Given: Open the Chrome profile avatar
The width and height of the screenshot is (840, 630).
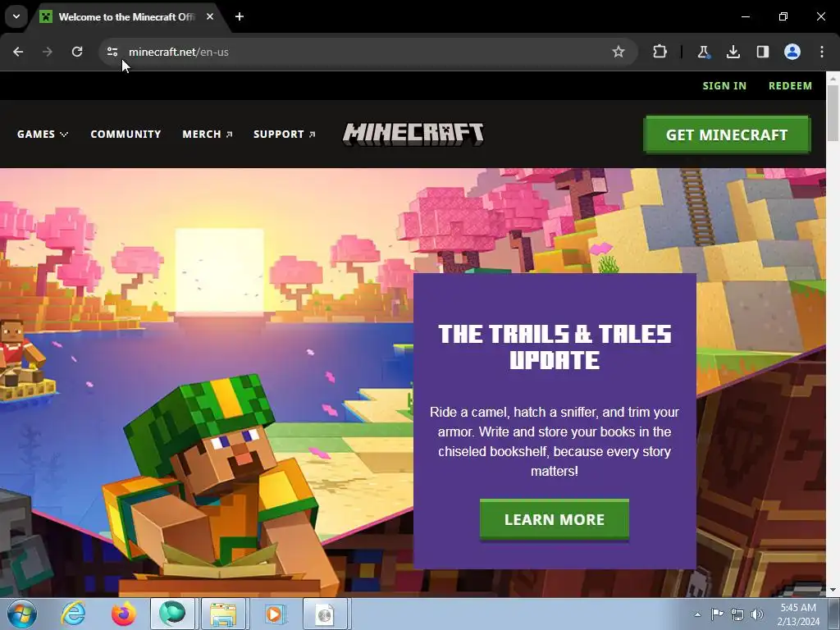Looking at the screenshot, I should click(x=792, y=52).
